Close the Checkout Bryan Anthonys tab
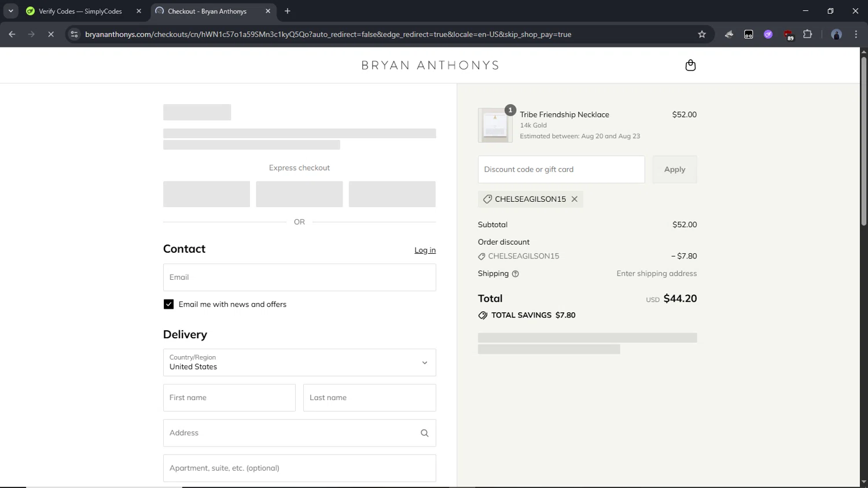 coord(268,11)
